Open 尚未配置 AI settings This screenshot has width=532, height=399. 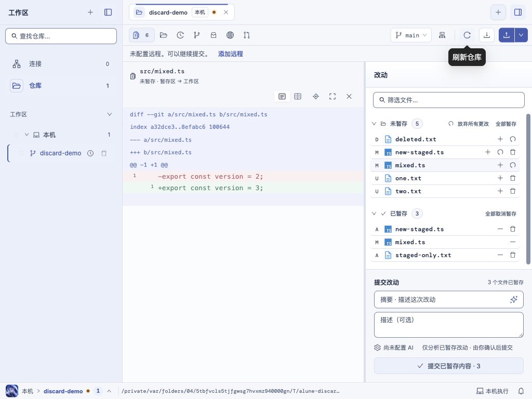394,348
